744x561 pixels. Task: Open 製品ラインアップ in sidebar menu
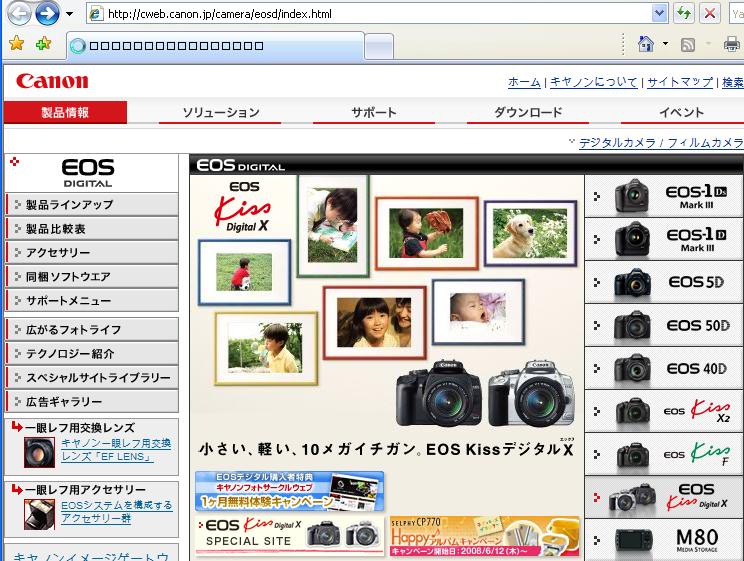point(92,205)
